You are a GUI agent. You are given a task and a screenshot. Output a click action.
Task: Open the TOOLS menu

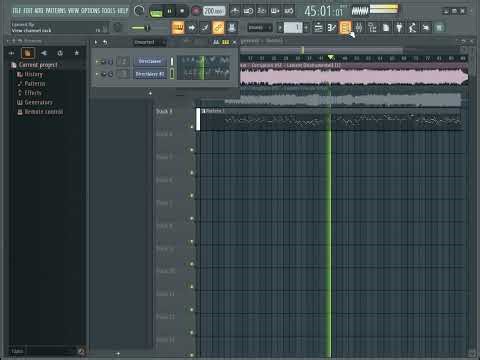pos(108,11)
